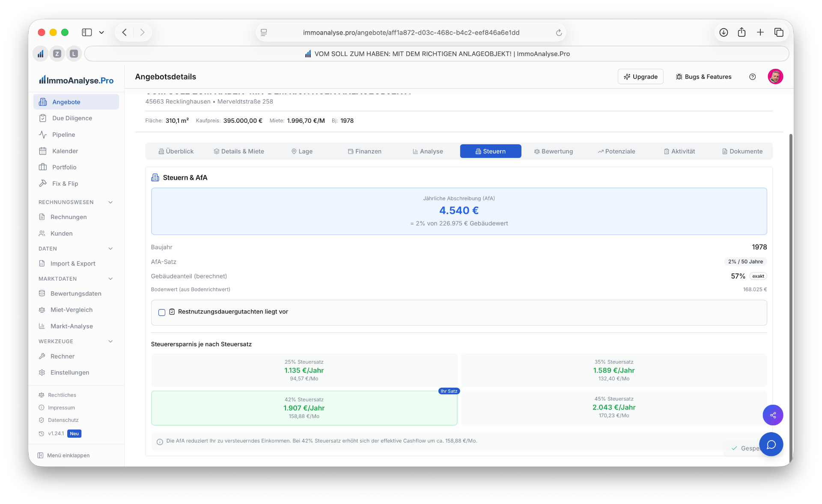This screenshot has width=822, height=504.
Task: Toggle the Safari sidebar icon
Action: [x=87, y=33]
